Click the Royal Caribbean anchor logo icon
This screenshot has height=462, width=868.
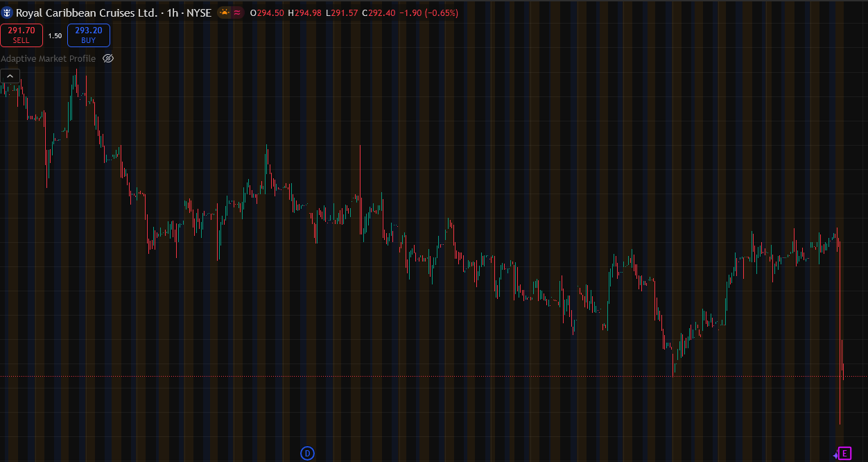(8, 12)
